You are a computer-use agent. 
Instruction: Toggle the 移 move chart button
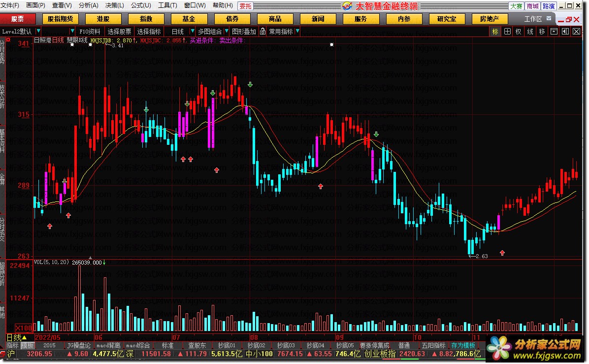(542, 32)
